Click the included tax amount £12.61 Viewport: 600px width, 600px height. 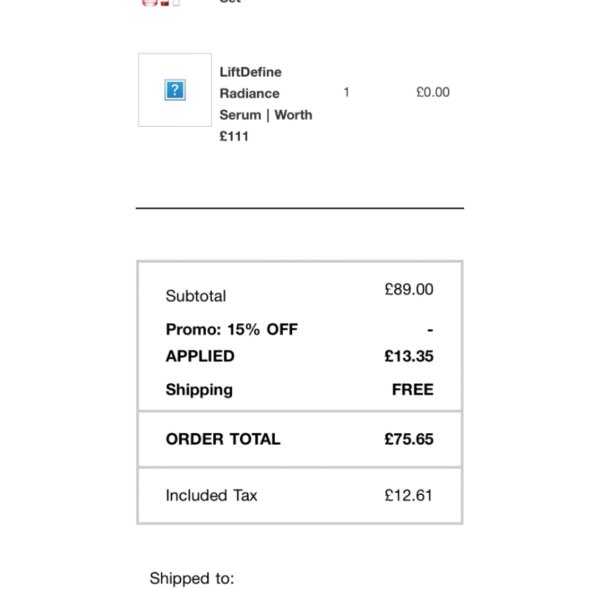click(x=409, y=495)
